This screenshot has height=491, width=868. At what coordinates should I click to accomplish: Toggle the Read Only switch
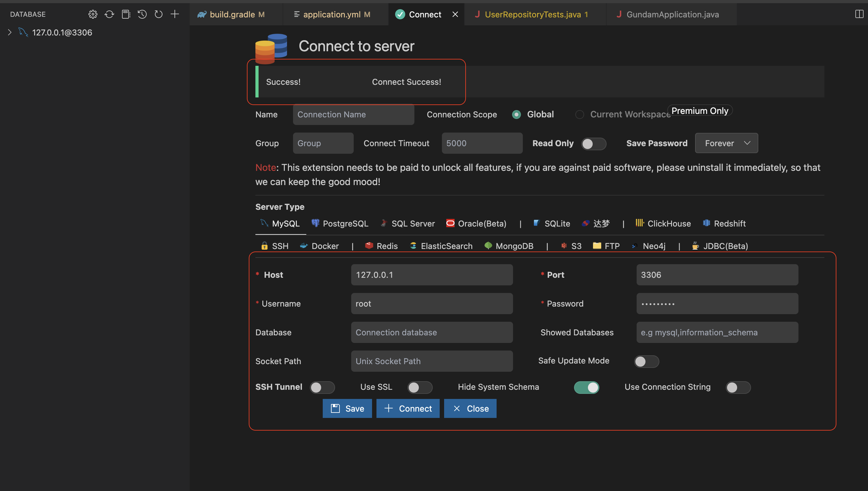pos(593,144)
